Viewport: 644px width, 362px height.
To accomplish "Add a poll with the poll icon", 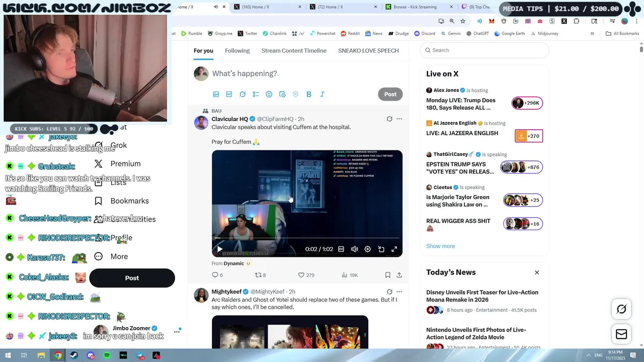I will [256, 94].
